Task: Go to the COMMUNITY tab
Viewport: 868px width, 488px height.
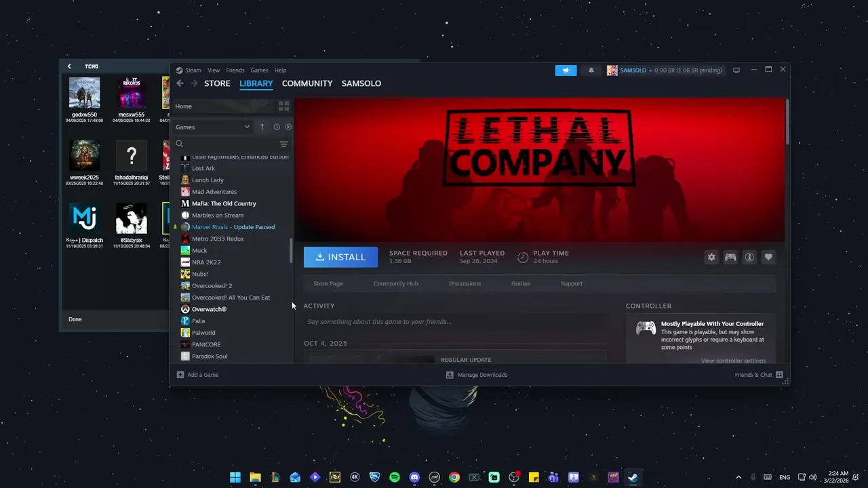Action: [x=307, y=83]
